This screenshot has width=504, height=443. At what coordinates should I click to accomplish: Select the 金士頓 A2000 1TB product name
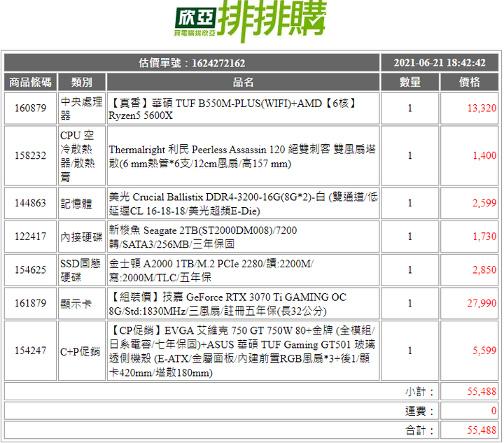click(211, 271)
